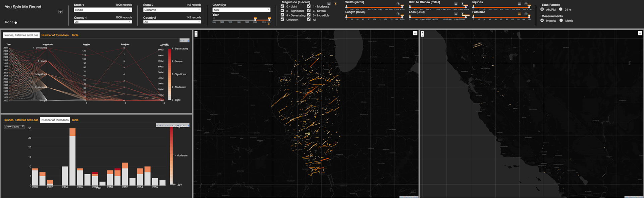Image resolution: width=644 pixels, height=198 pixels.
Task: Click the highlighted list icon for Fatalities
Action: 519,14
